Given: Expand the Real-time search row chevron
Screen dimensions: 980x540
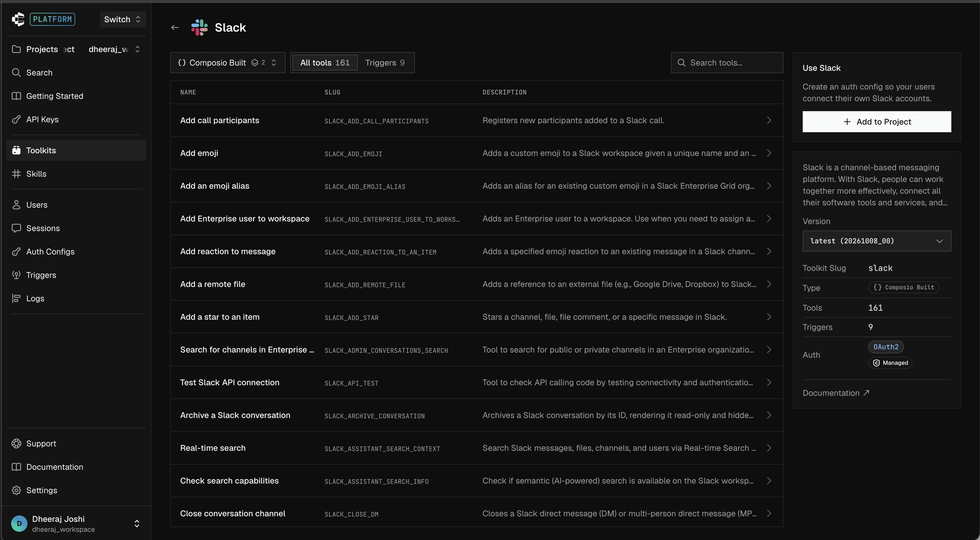Looking at the screenshot, I should tap(769, 448).
